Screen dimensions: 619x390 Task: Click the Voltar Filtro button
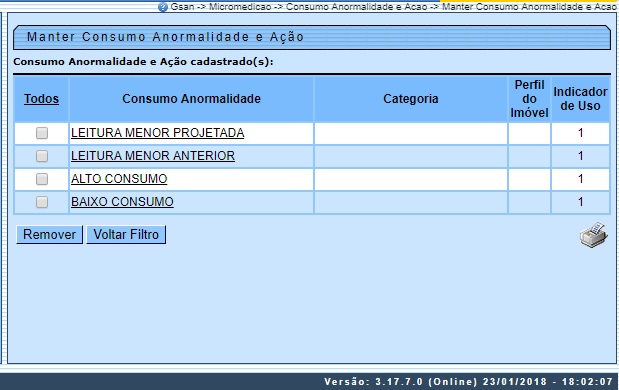click(x=126, y=234)
